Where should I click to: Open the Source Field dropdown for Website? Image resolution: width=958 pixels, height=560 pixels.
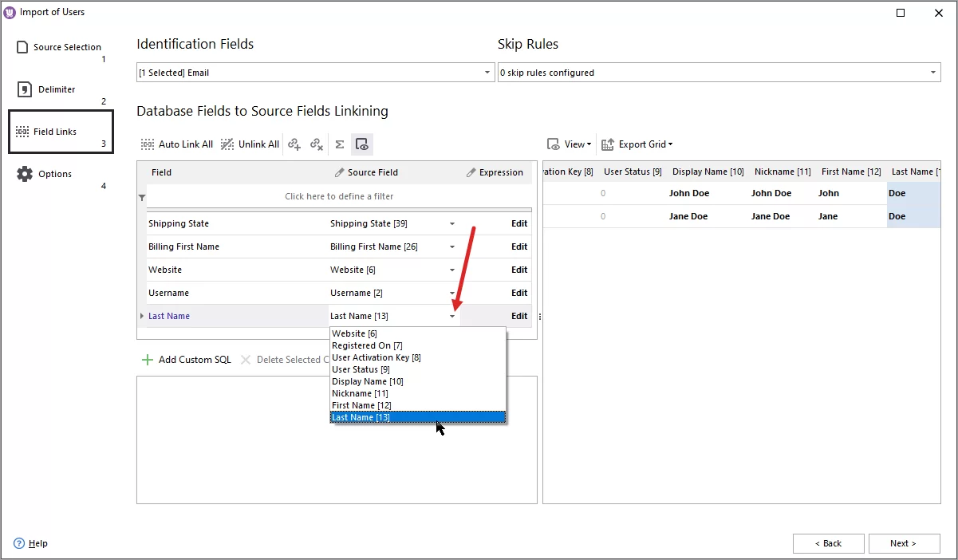click(452, 270)
